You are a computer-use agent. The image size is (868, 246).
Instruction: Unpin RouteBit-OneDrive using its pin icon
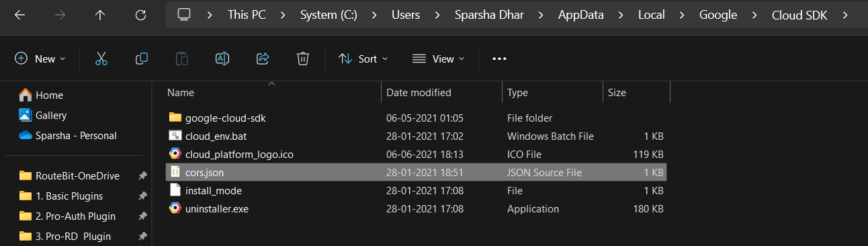[142, 176]
